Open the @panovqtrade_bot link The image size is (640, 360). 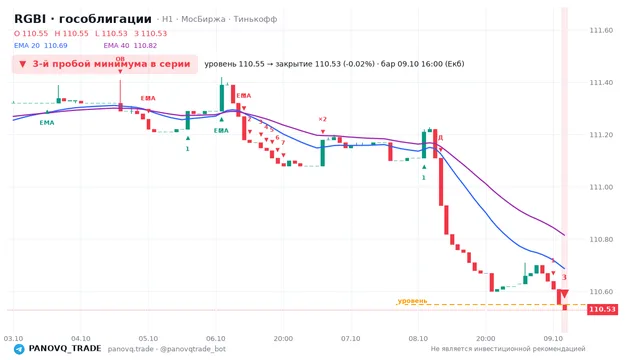pyautogui.click(x=193, y=349)
